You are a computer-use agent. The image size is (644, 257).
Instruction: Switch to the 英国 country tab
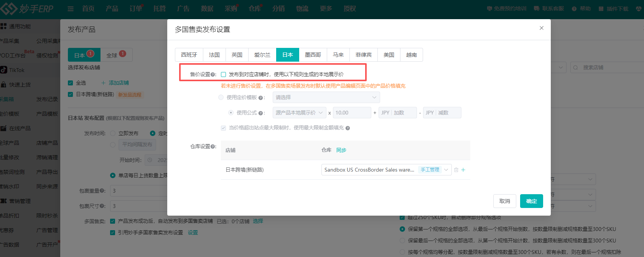(237, 55)
